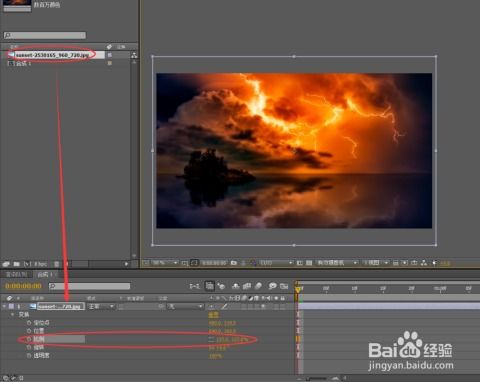Image resolution: width=480 pixels, height=382 pixels.
Task: Click constrain proportions link on scale value
Action: 211,339
